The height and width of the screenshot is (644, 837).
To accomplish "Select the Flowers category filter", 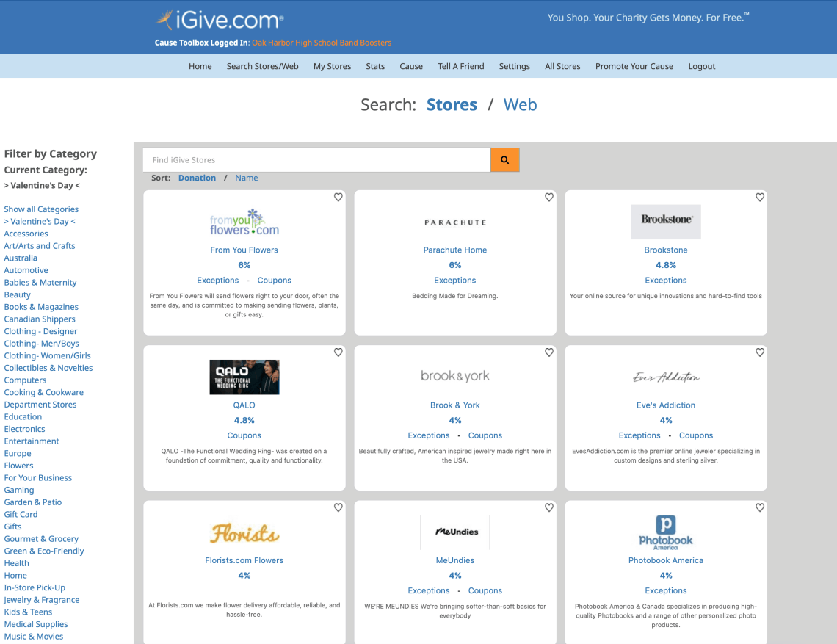I will (18, 466).
